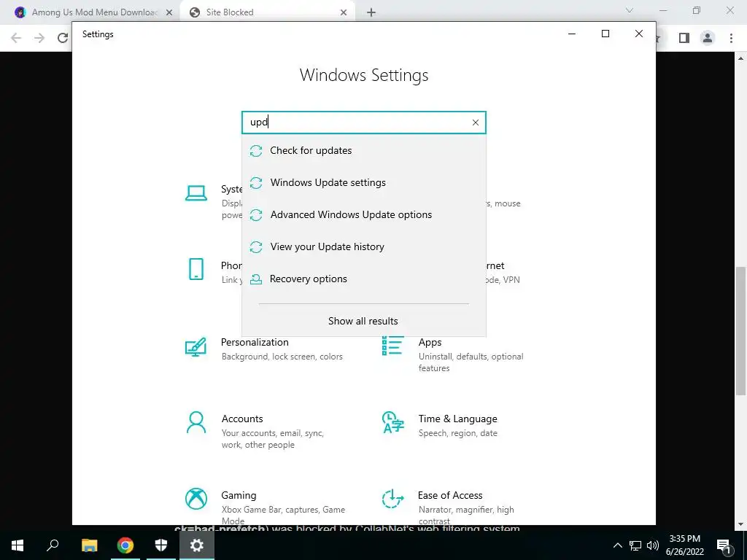
Task: Open the Phone settings icon
Action: (196, 269)
